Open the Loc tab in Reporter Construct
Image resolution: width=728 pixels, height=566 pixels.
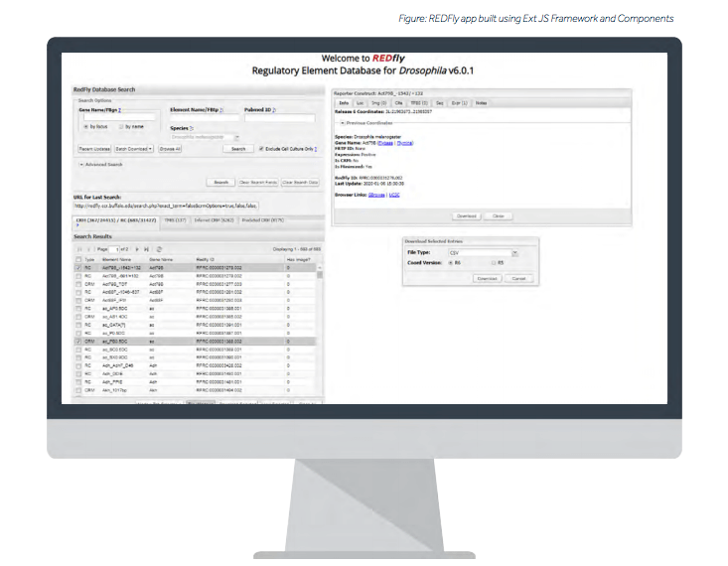360,103
